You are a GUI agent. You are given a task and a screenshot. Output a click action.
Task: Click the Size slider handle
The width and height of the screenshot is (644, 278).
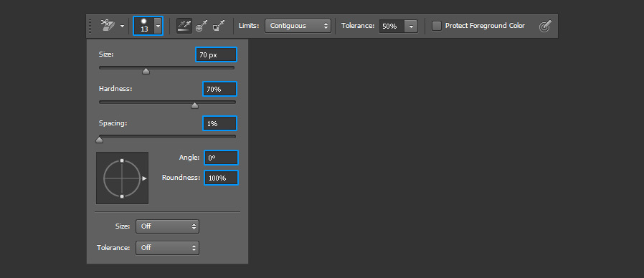(146, 72)
